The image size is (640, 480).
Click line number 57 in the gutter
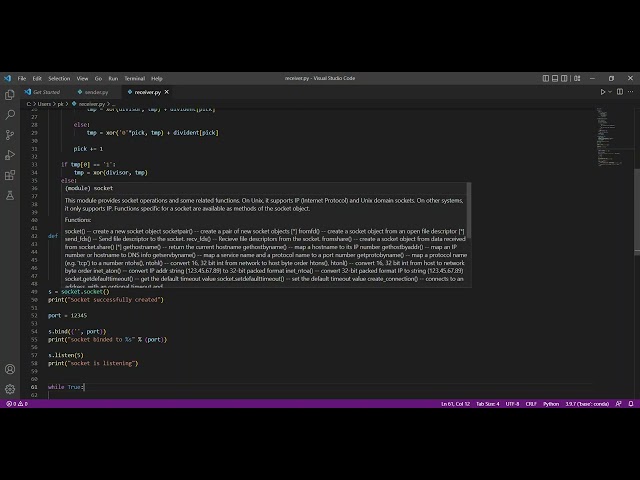click(x=34, y=355)
